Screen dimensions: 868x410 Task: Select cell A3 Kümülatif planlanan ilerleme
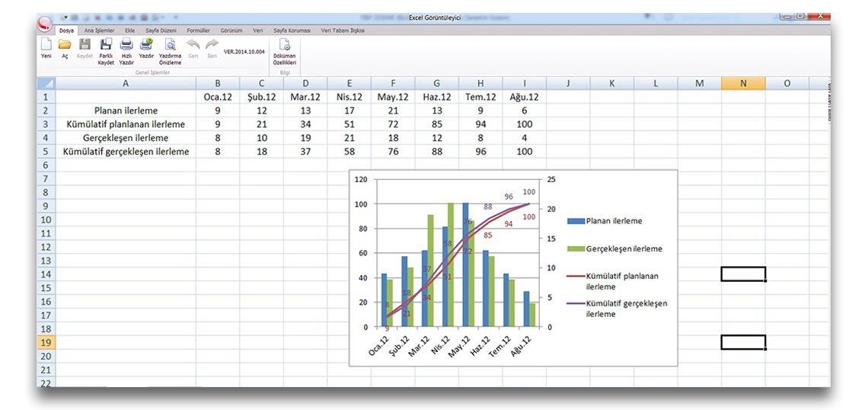pos(126,124)
